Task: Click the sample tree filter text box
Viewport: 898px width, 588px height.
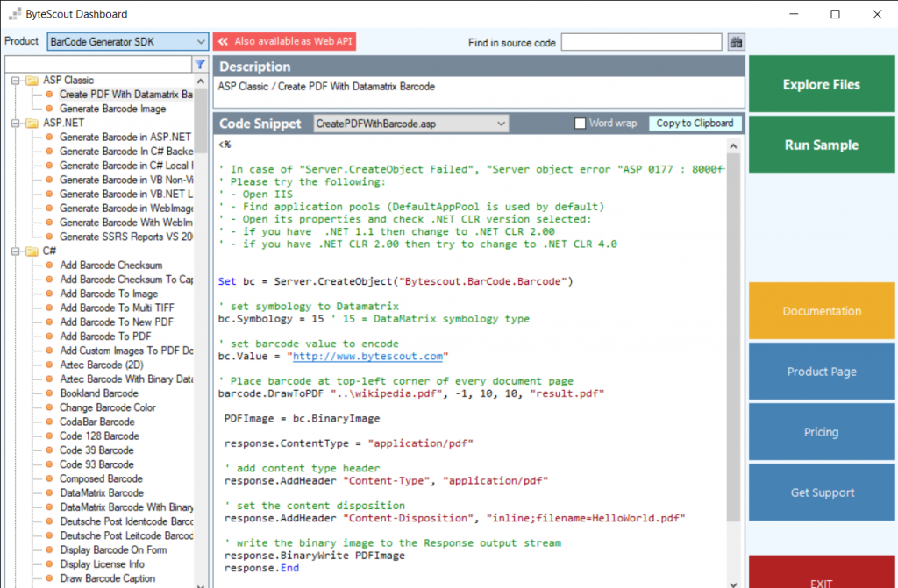Action: (98, 64)
